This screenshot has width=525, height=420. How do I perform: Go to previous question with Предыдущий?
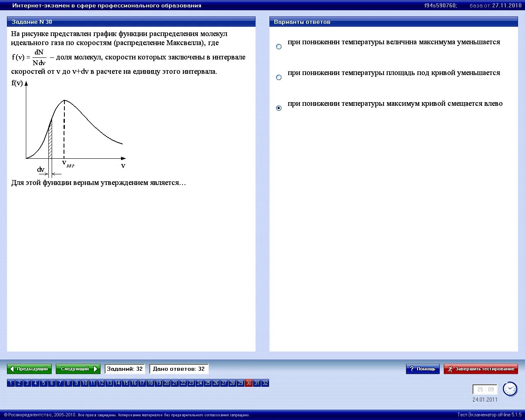coord(29,369)
